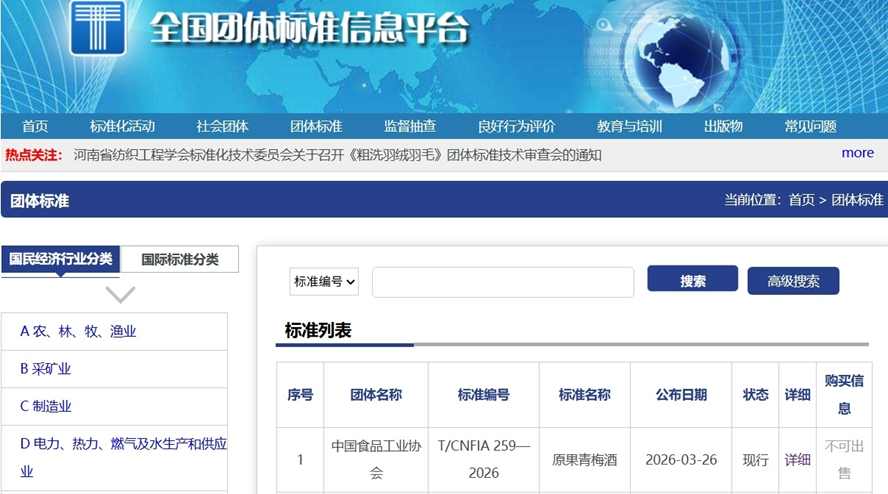This screenshot has height=494, width=888.
Task: Click the more link for hot news
Action: pos(857,153)
